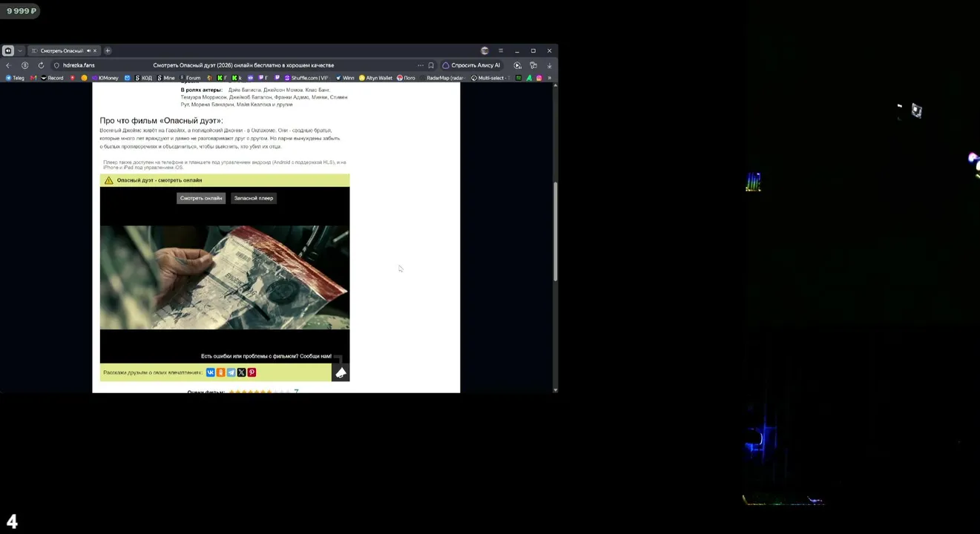Open the ЮMoney bookmark
This screenshot has height=534, width=980.
click(105, 78)
